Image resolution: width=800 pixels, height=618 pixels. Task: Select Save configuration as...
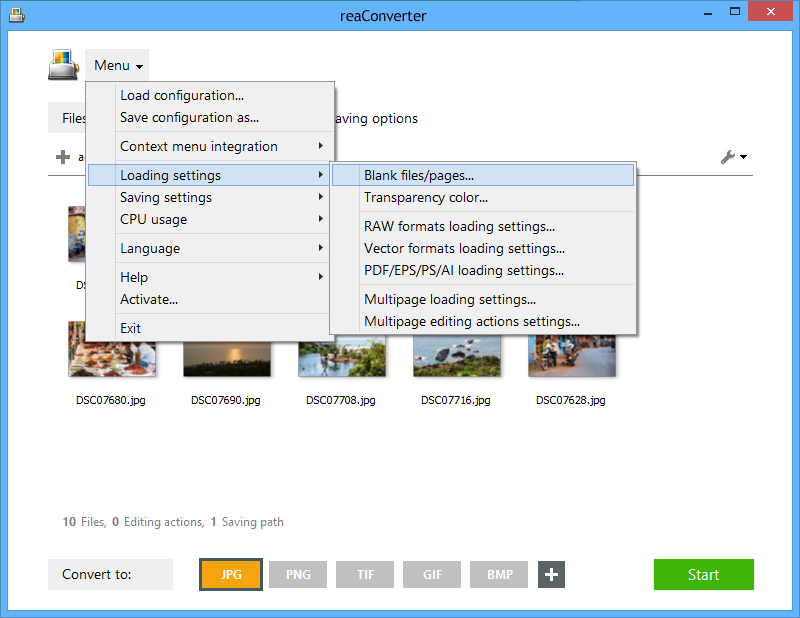coord(210,117)
